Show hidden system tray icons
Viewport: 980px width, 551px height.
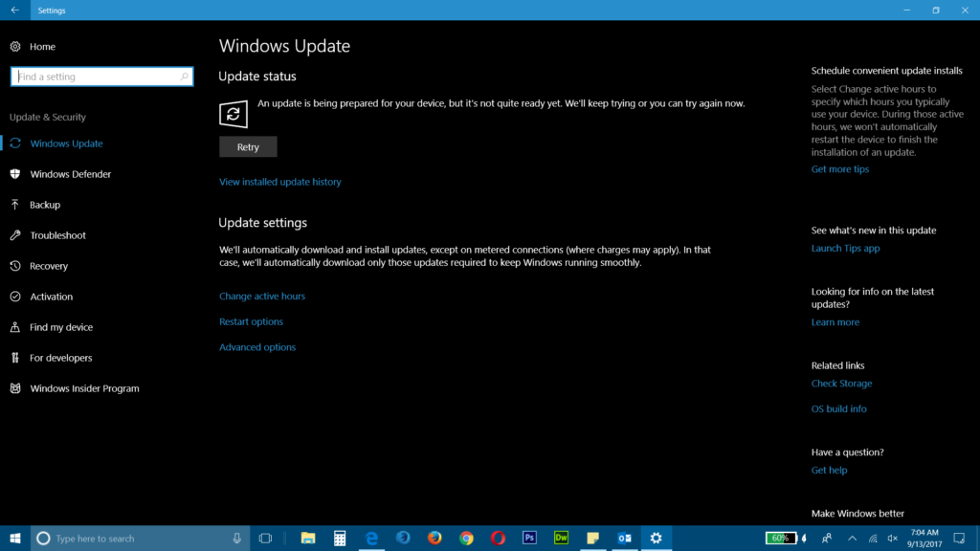[852, 538]
